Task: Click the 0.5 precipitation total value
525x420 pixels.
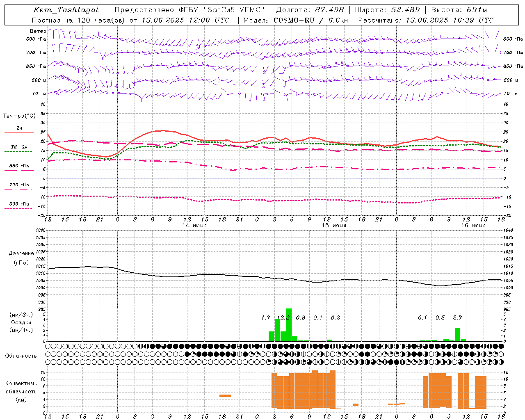Action: [440, 317]
